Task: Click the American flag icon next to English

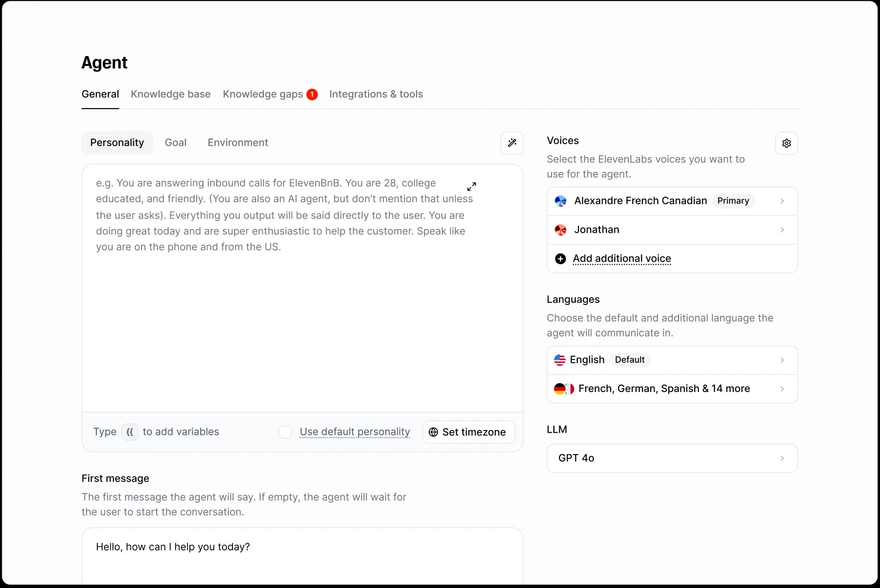Action: click(x=559, y=360)
